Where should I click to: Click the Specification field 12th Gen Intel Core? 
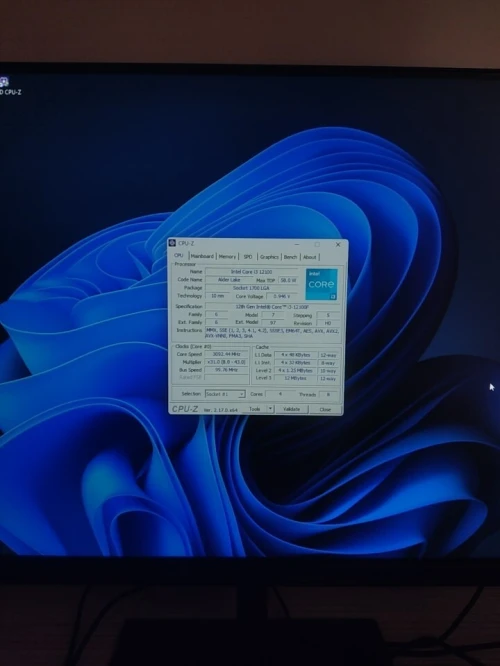click(273, 307)
